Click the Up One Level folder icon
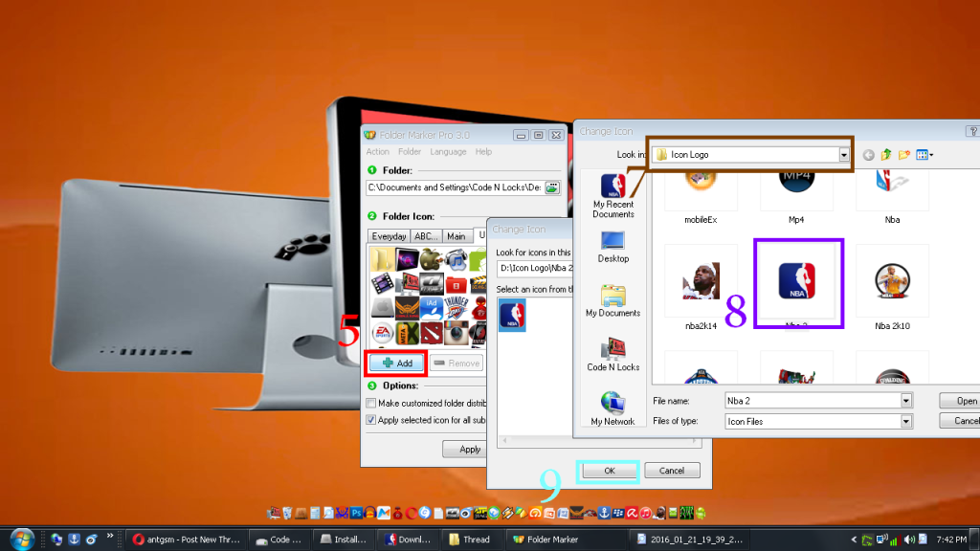 tap(886, 155)
